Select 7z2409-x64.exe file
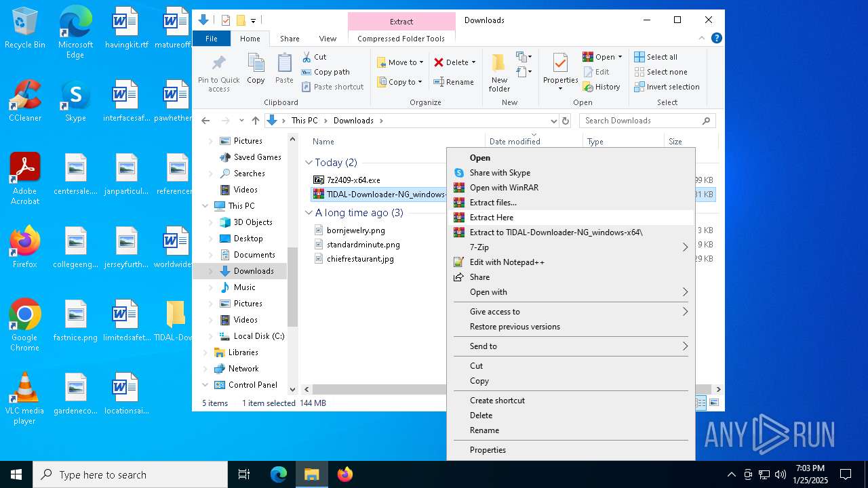This screenshot has height=488, width=868. coord(353,180)
